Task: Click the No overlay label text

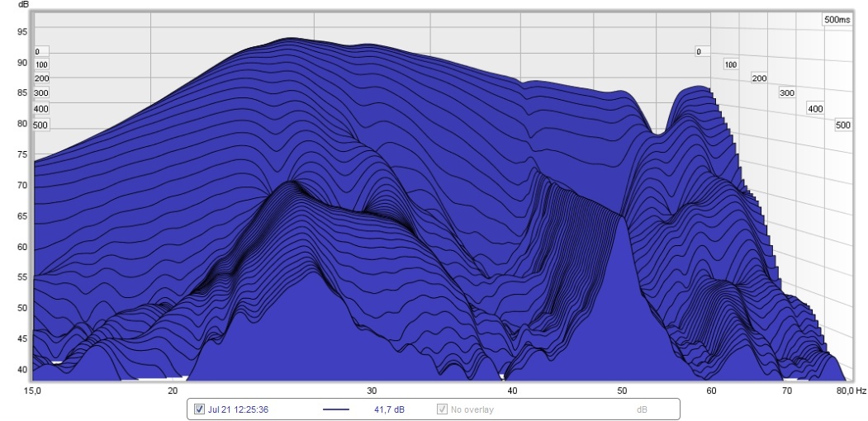Action: (x=472, y=410)
